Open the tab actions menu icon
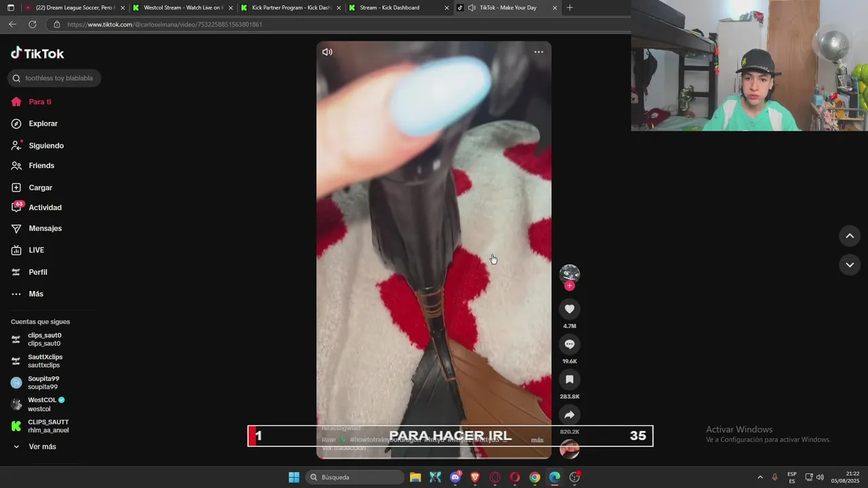 coord(9,7)
